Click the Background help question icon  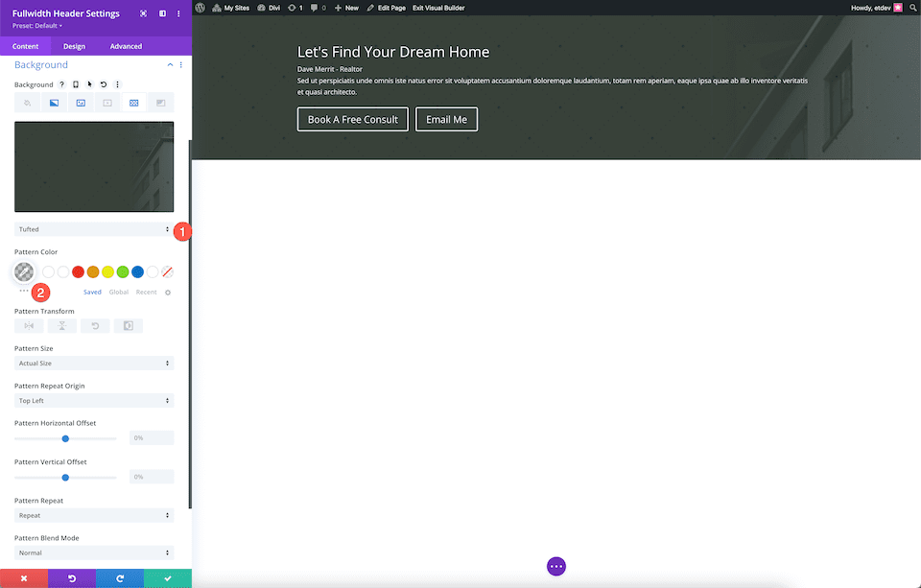click(x=61, y=84)
